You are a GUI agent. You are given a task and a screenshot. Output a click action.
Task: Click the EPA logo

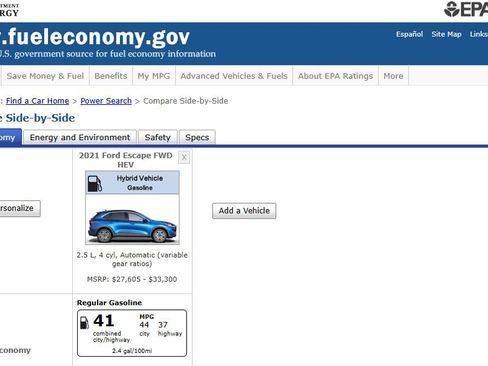(x=466, y=9)
